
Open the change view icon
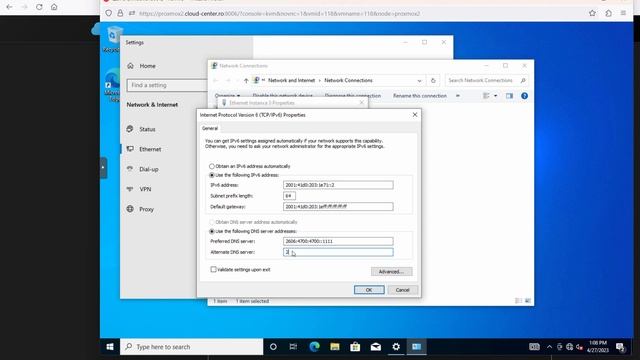486,96
